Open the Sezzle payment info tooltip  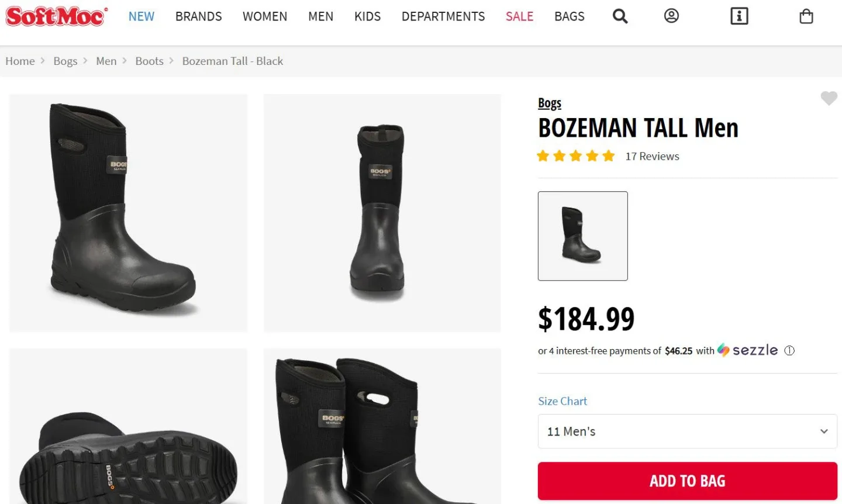[x=789, y=350]
